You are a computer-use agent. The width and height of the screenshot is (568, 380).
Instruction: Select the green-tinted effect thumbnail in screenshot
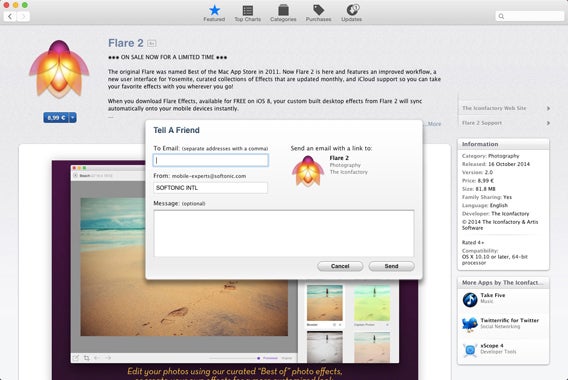(x=372, y=303)
